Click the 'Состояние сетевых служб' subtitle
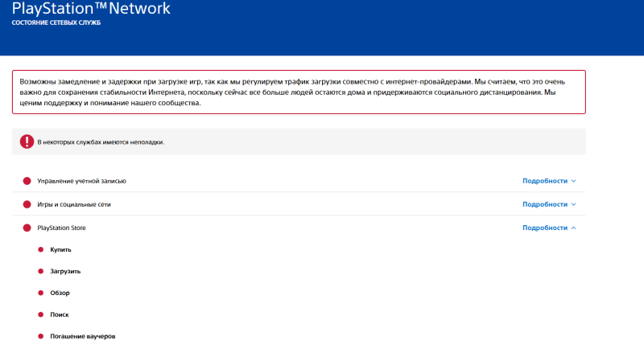644x357 pixels. coord(56,23)
